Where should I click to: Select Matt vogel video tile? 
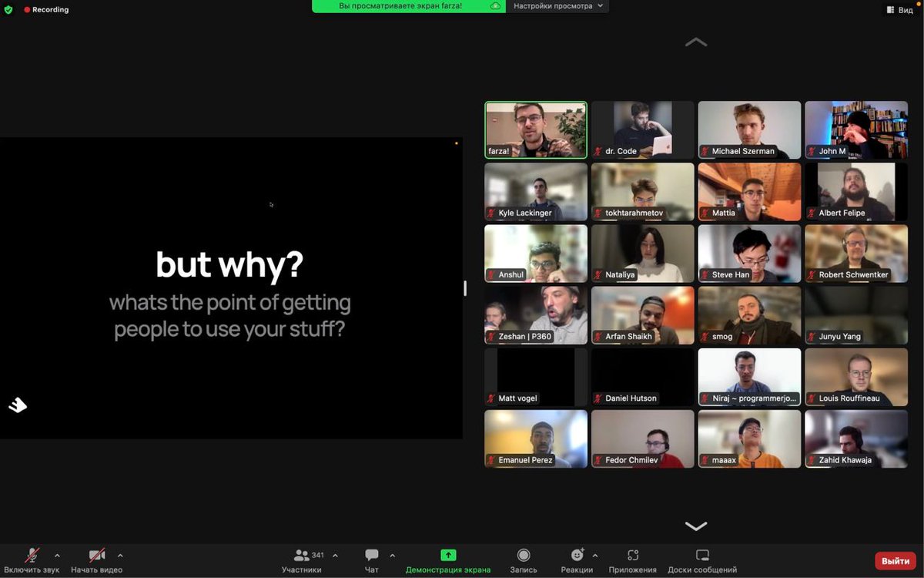(x=536, y=377)
